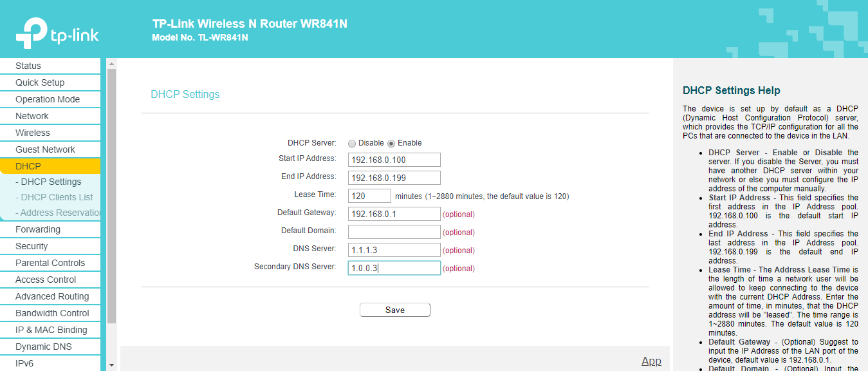Click the Save button
The height and width of the screenshot is (371, 868).
click(394, 310)
